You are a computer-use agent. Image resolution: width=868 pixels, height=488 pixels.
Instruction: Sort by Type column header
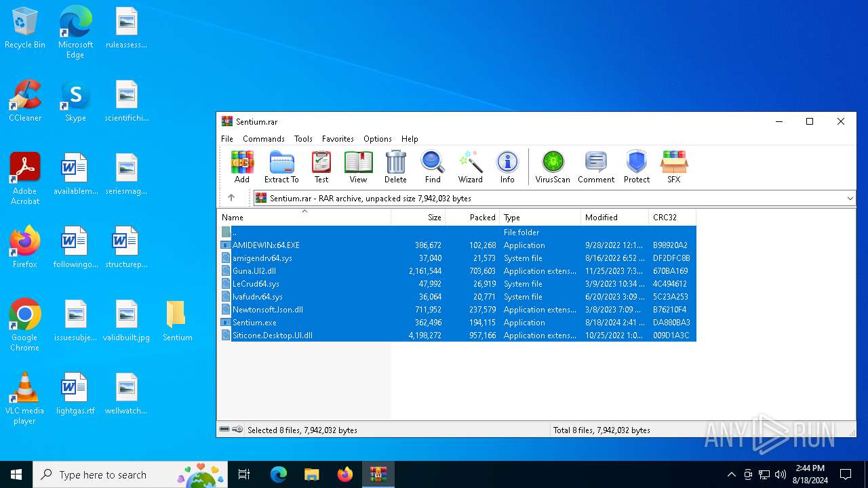click(540, 218)
